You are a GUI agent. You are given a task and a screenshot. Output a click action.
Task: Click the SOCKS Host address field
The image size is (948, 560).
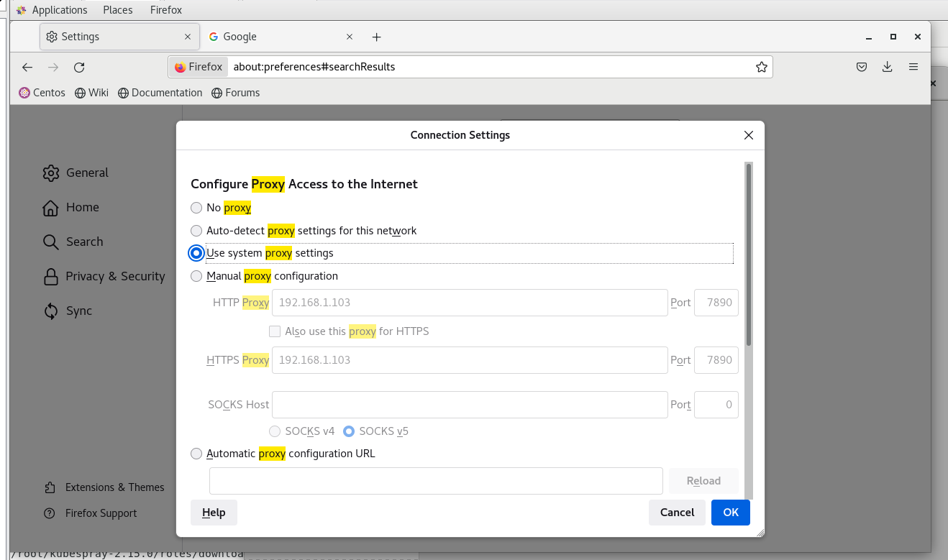tap(470, 405)
